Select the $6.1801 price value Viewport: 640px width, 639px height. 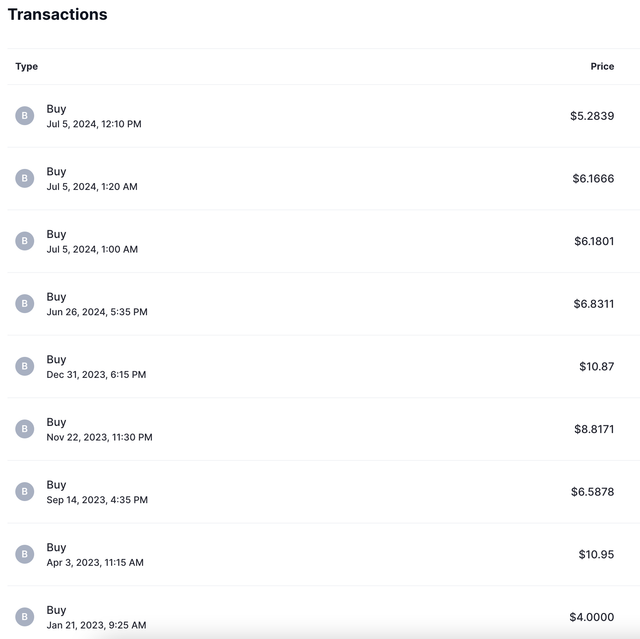[594, 241]
